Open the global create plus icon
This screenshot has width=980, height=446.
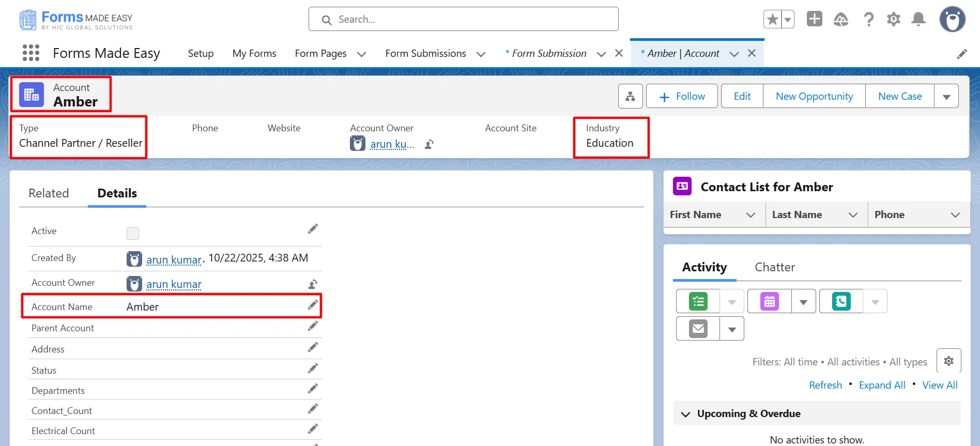pyautogui.click(x=814, y=19)
